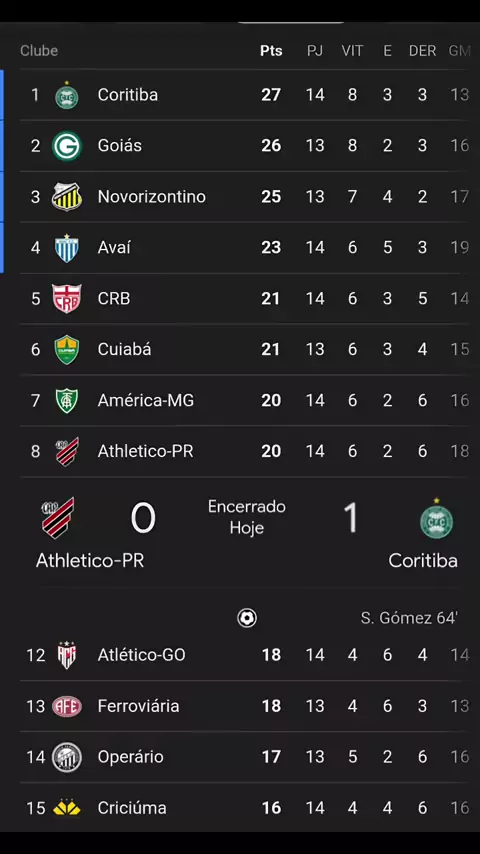Image resolution: width=480 pixels, height=854 pixels.
Task: Tap the S. Gómez 64' goal scorer
Action: coord(409,618)
